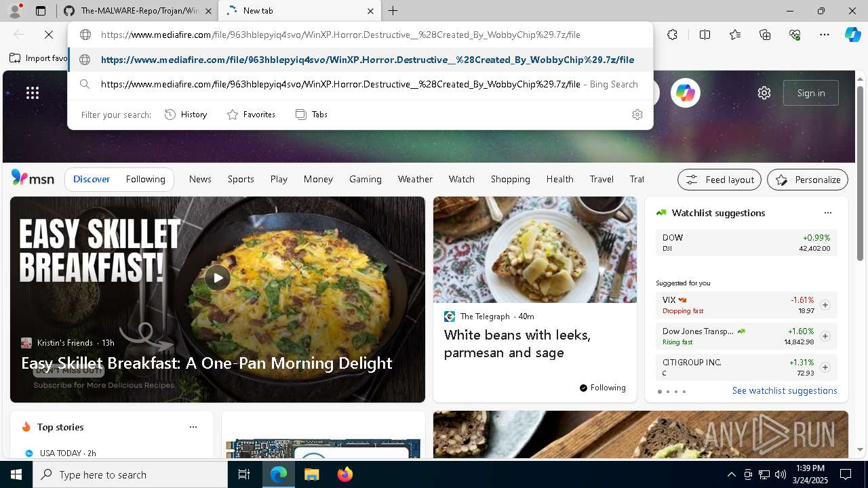This screenshot has width=868, height=488.
Task: Open Settings and more ellipsis menu
Action: pos(825,35)
